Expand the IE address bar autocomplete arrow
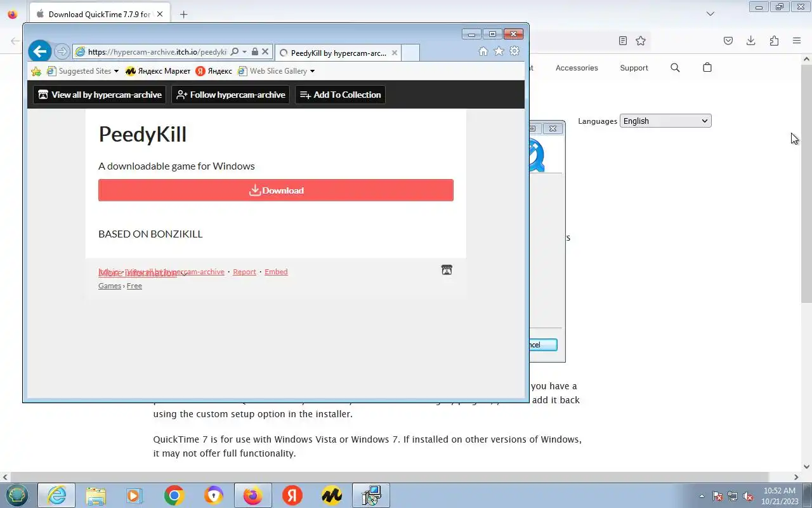Image resolution: width=812 pixels, height=508 pixels. click(x=244, y=52)
